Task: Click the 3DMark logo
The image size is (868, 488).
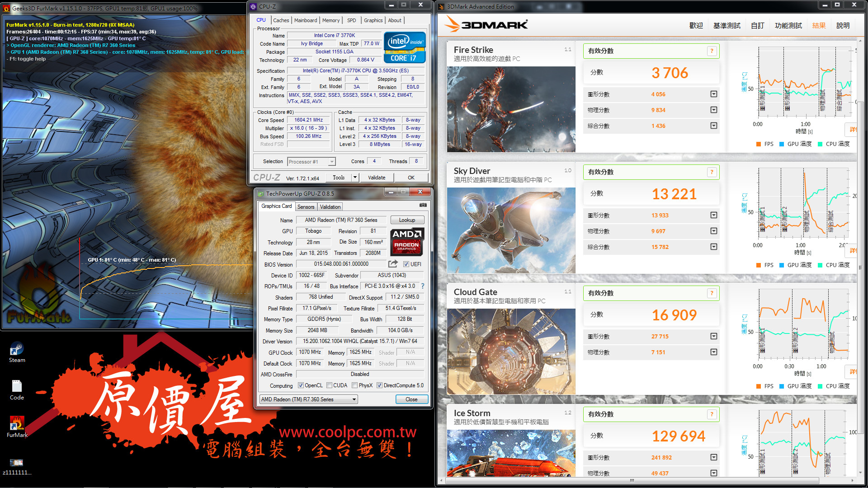Action: 486,25
